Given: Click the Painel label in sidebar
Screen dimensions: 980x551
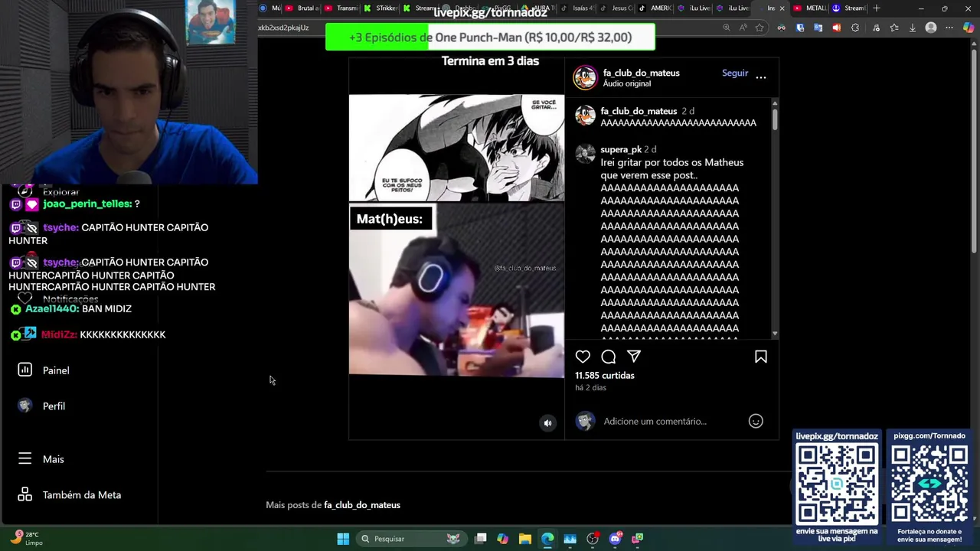Looking at the screenshot, I should [x=56, y=370].
